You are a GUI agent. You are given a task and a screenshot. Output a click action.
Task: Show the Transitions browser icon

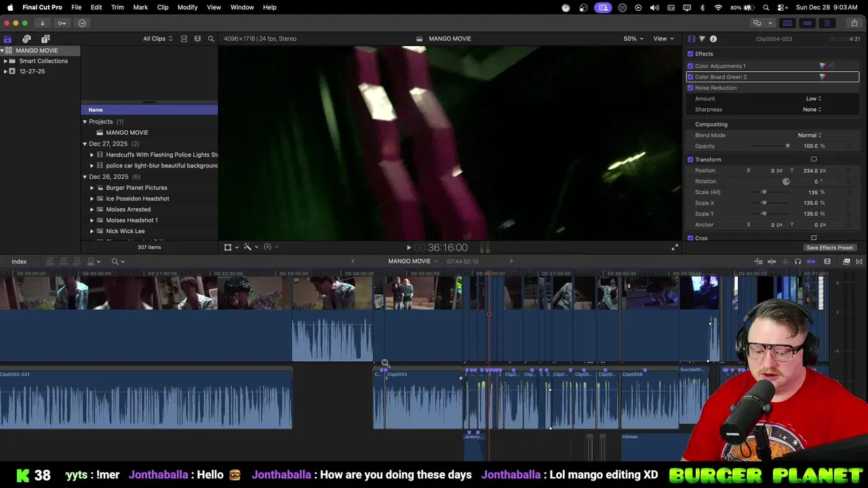point(859,262)
